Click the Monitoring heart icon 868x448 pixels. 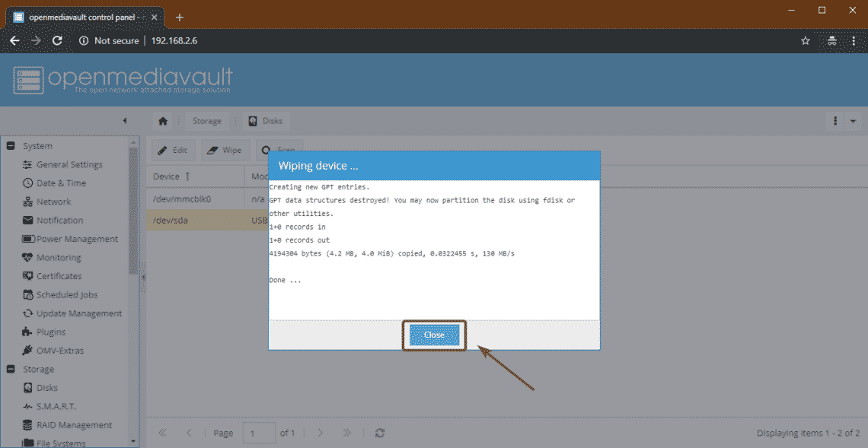coord(27,258)
